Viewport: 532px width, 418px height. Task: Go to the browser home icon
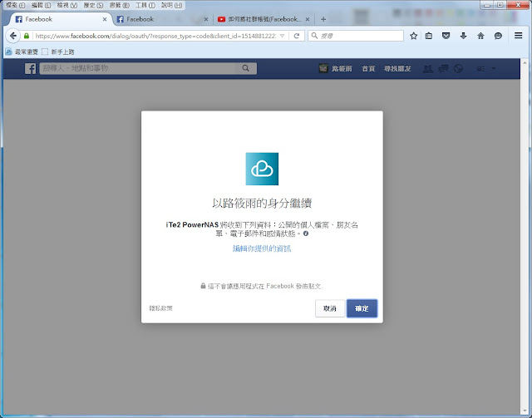(480, 36)
